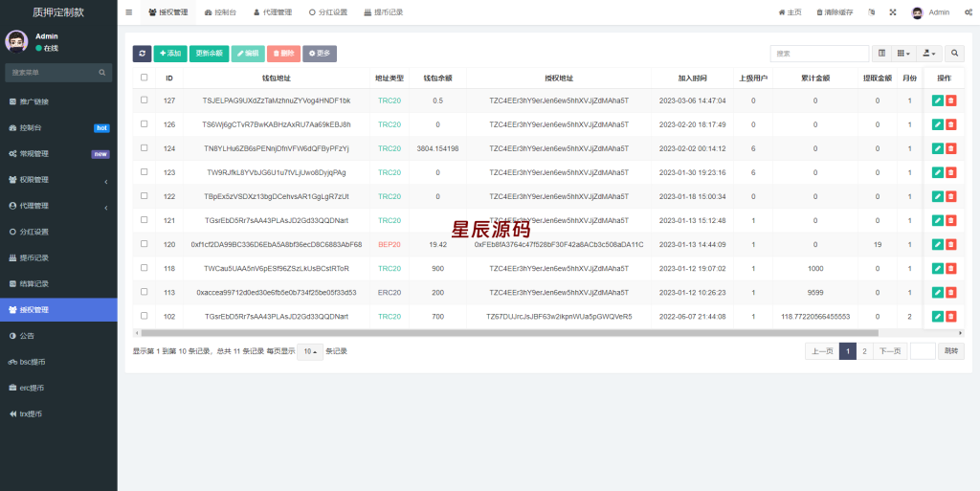The image size is (980, 491).
Task: Click the edit pencil icon for row 102
Action: pos(938,317)
